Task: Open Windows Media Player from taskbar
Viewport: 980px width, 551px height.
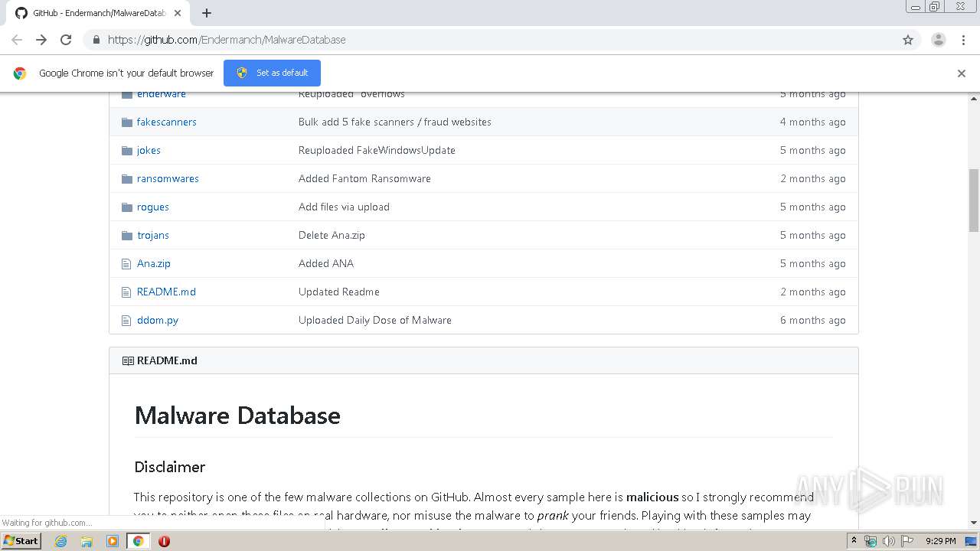Action: 113,541
